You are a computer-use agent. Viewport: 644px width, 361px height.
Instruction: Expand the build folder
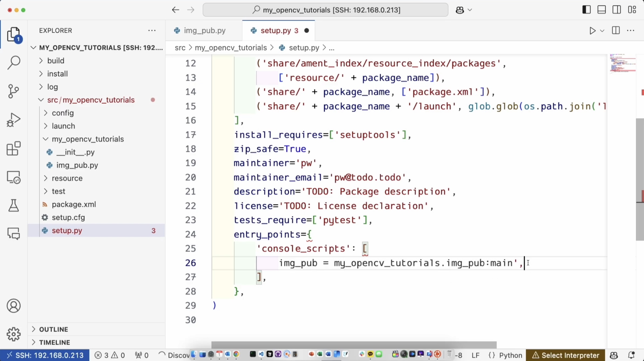56,61
